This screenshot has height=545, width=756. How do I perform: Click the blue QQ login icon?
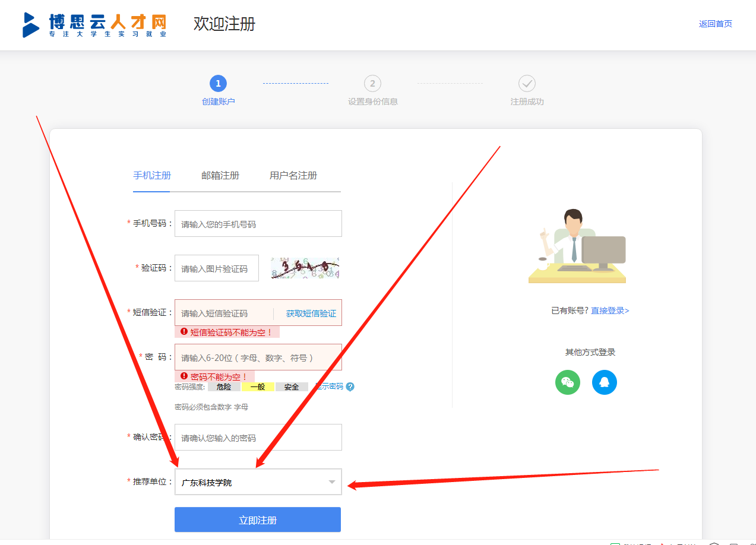click(x=604, y=382)
